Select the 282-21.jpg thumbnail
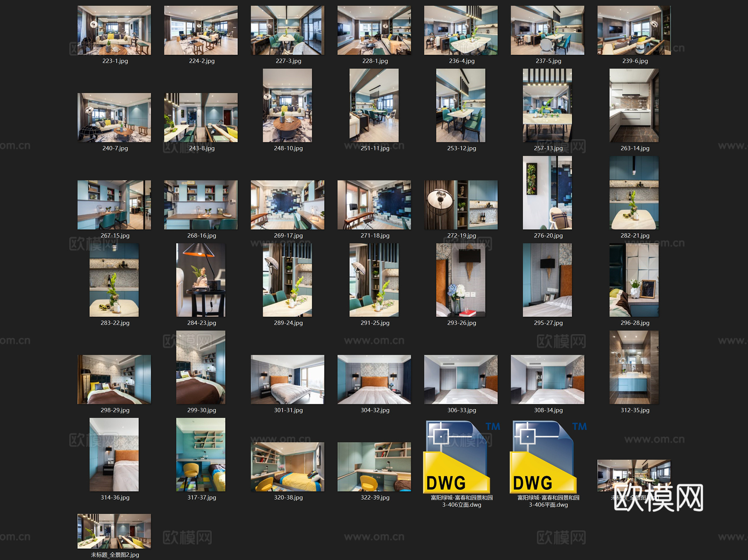748x560 pixels. pyautogui.click(x=634, y=193)
